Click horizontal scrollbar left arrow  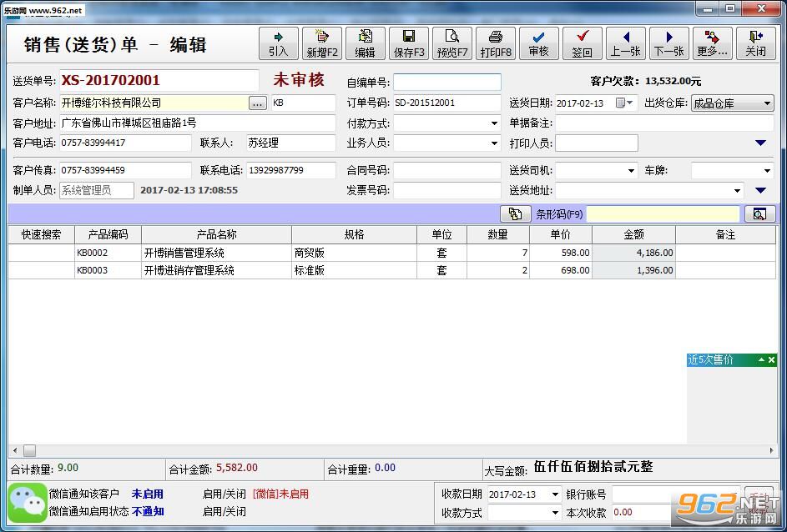[15, 451]
